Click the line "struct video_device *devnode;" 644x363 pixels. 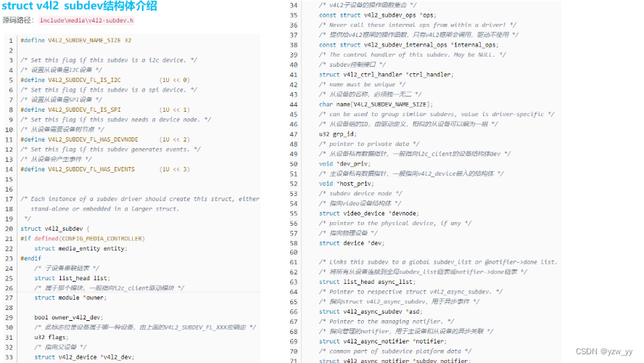click(x=369, y=213)
